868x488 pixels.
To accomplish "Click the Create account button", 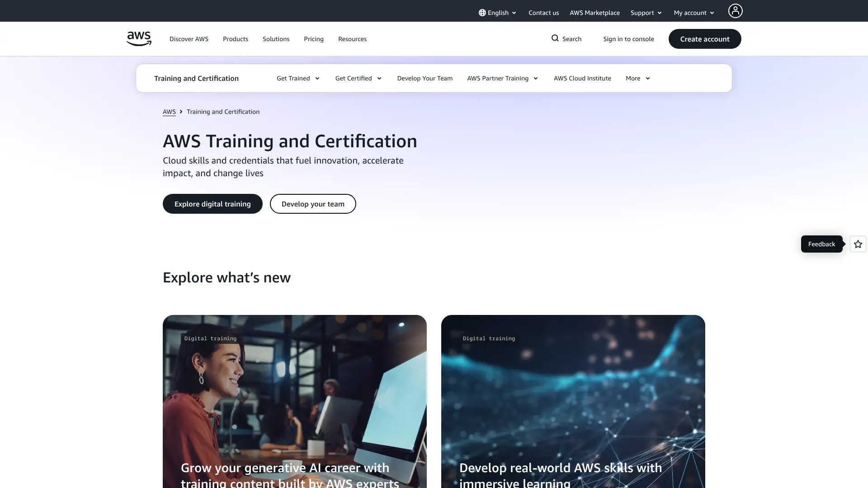I will coord(705,39).
